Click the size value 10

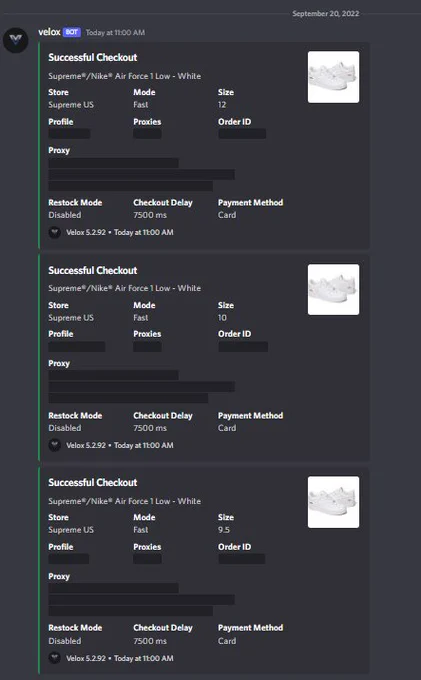pyautogui.click(x=222, y=318)
